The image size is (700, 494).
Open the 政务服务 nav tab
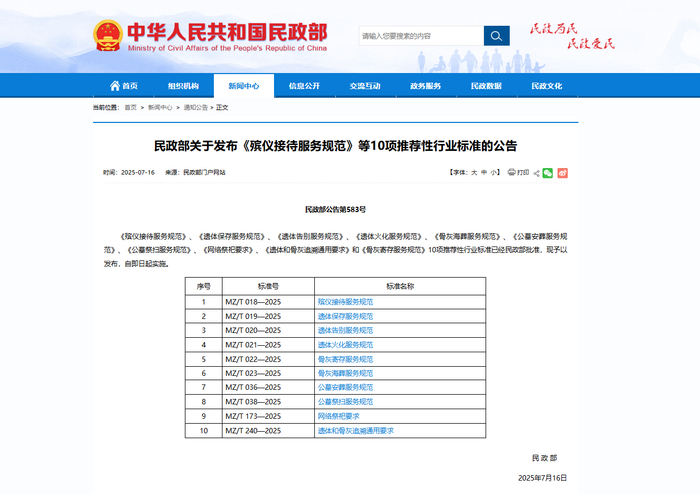pyautogui.click(x=425, y=86)
